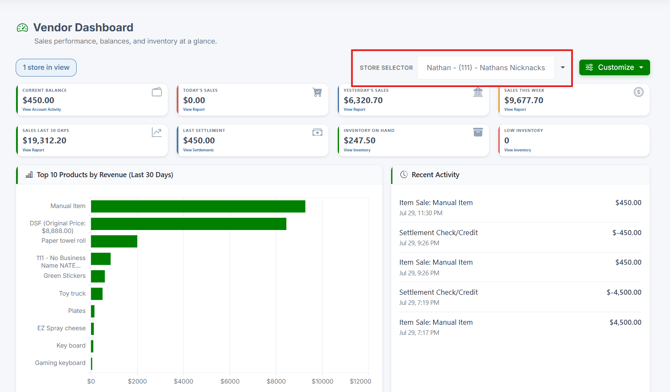Click the Paper towel roll chart bar

[x=114, y=241]
